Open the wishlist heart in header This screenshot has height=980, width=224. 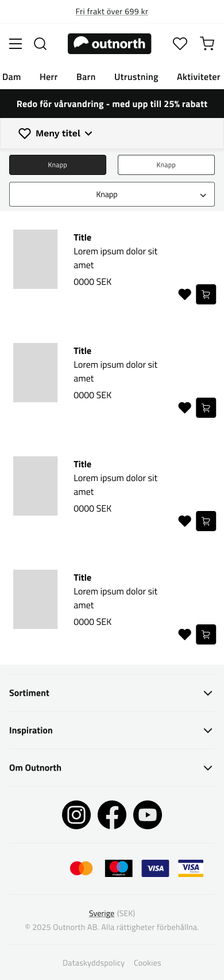[180, 44]
